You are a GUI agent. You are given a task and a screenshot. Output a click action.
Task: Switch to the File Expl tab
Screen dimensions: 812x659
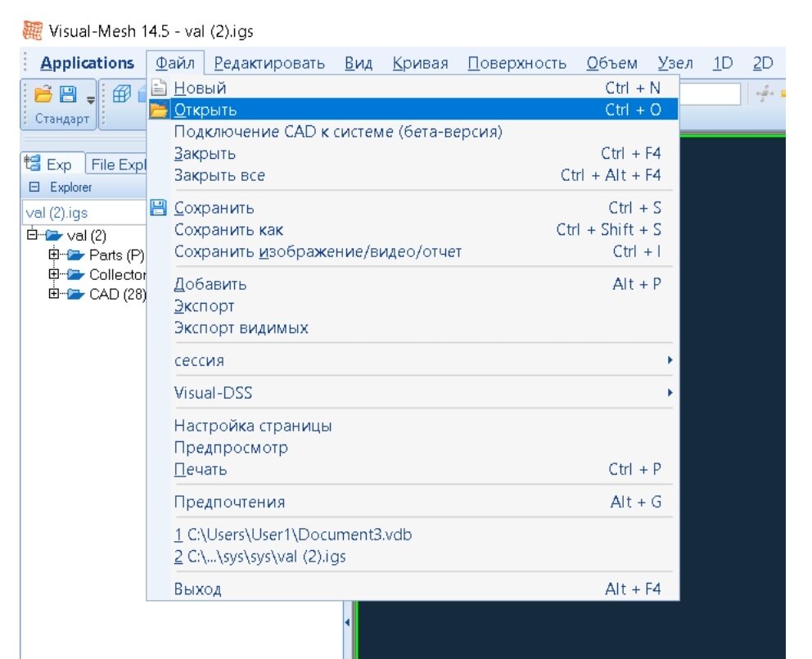[116, 165]
